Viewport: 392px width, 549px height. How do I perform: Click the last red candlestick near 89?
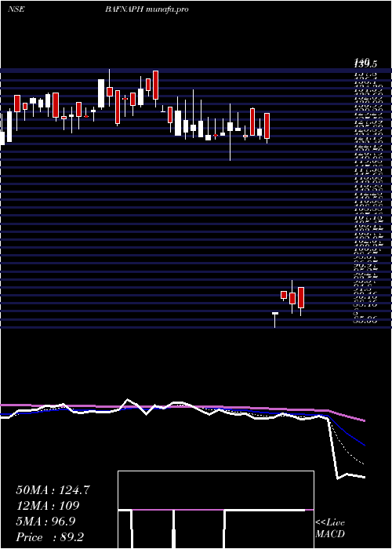point(301,297)
